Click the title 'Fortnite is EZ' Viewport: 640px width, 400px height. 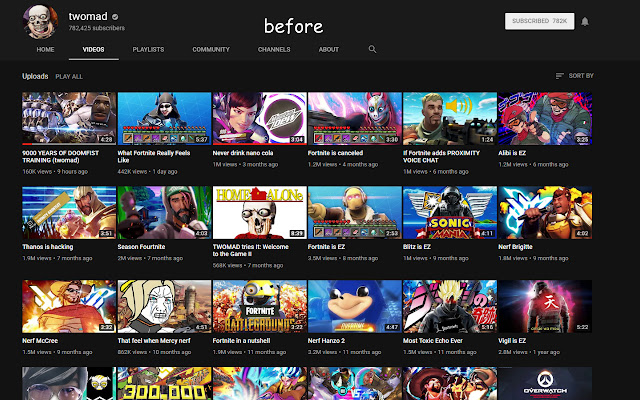[326, 247]
